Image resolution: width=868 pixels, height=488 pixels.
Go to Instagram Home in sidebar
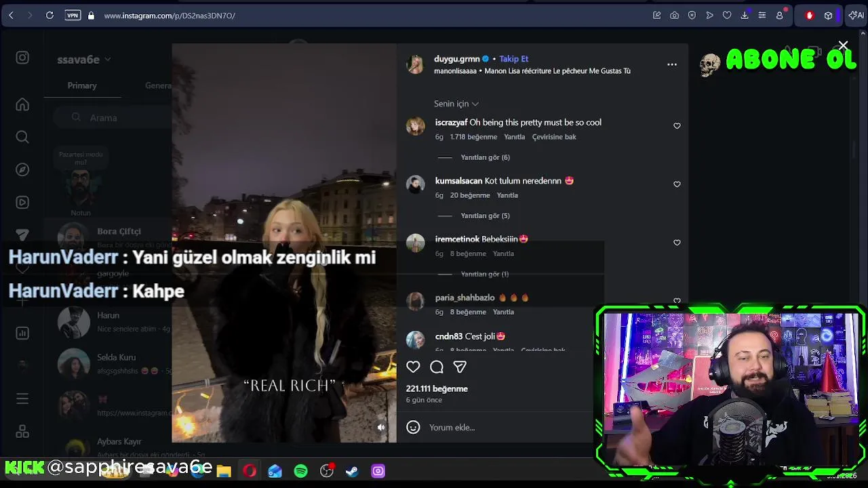[x=22, y=104]
